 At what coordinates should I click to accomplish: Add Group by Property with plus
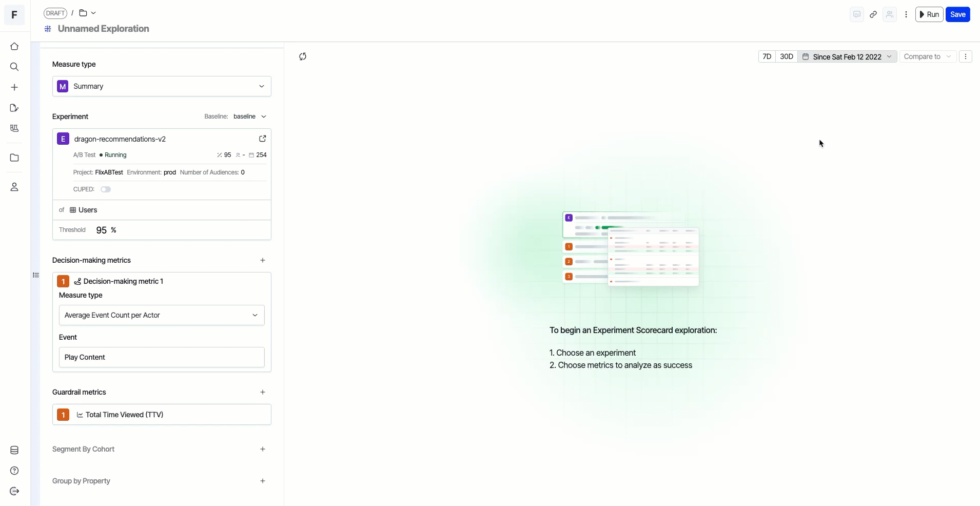[263, 481]
